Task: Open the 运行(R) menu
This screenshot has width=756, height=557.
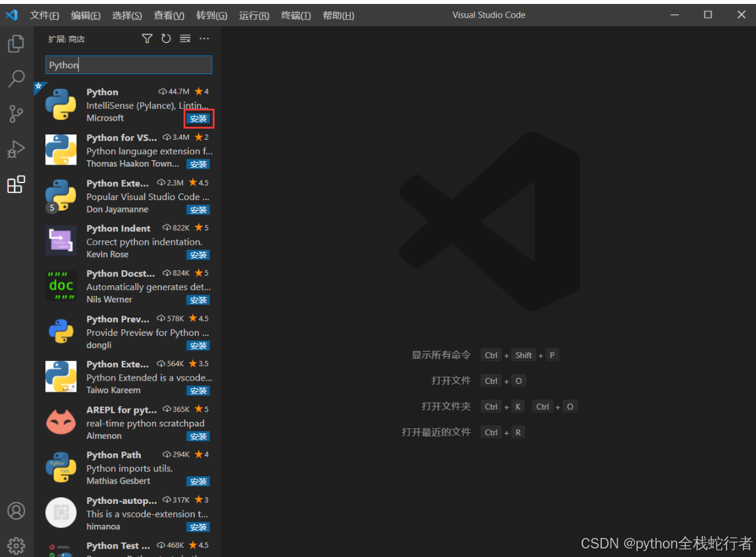Action: [x=254, y=16]
